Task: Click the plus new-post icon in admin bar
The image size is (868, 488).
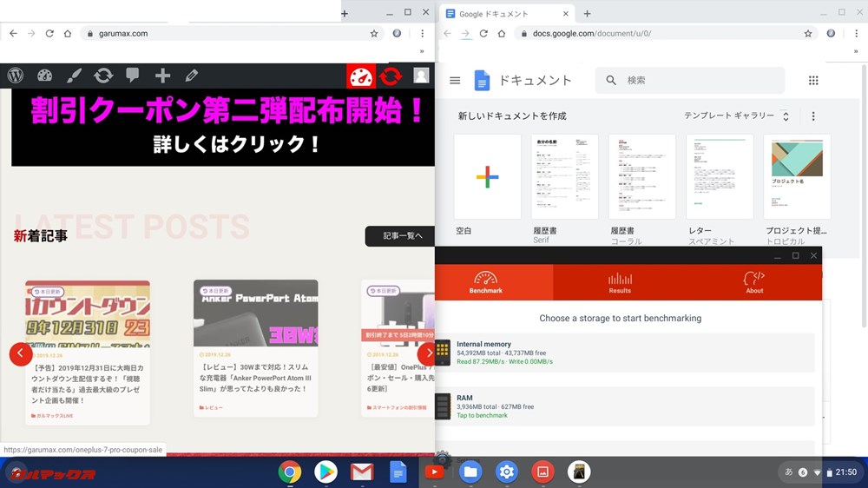Action: (162, 76)
